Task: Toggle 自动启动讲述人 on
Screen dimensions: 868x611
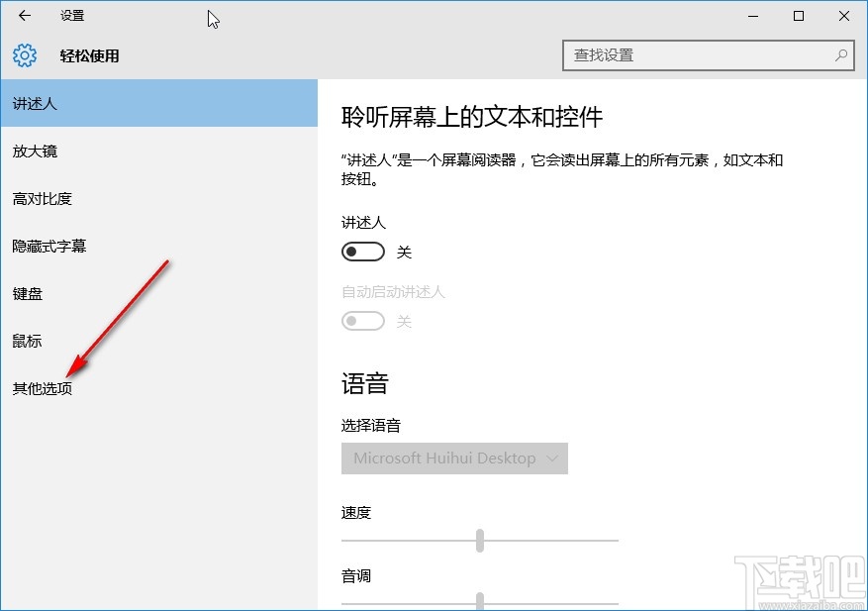Action: [362, 321]
